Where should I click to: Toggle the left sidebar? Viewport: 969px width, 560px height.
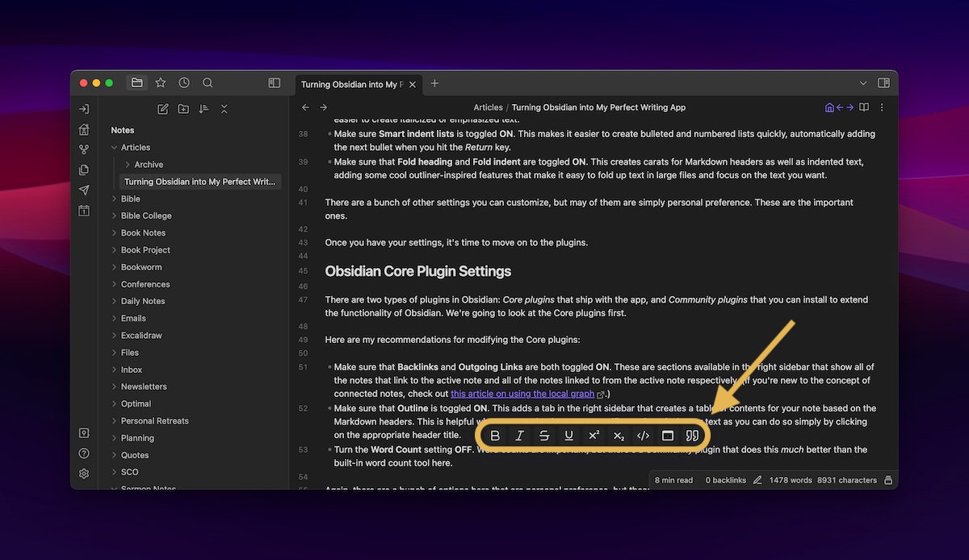click(275, 83)
